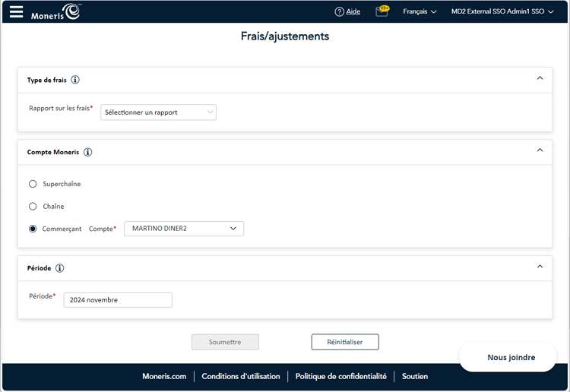The height and width of the screenshot is (392, 570).
Task: Show info for Compte Moneris
Action: [87, 152]
